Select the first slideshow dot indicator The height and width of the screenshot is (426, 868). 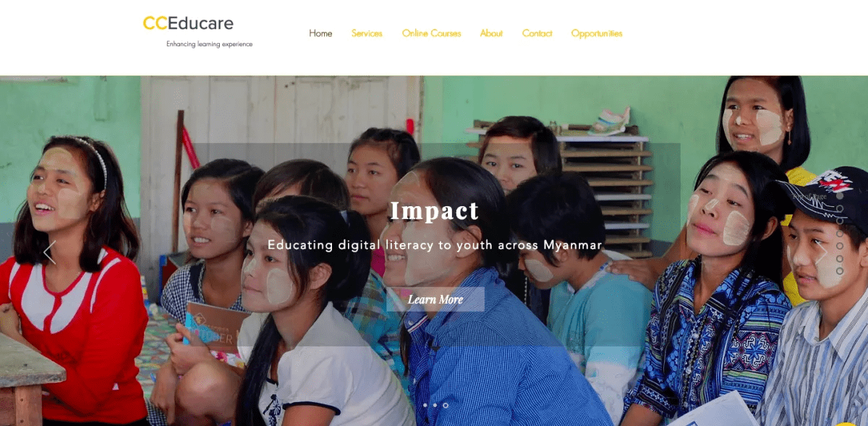click(x=425, y=405)
